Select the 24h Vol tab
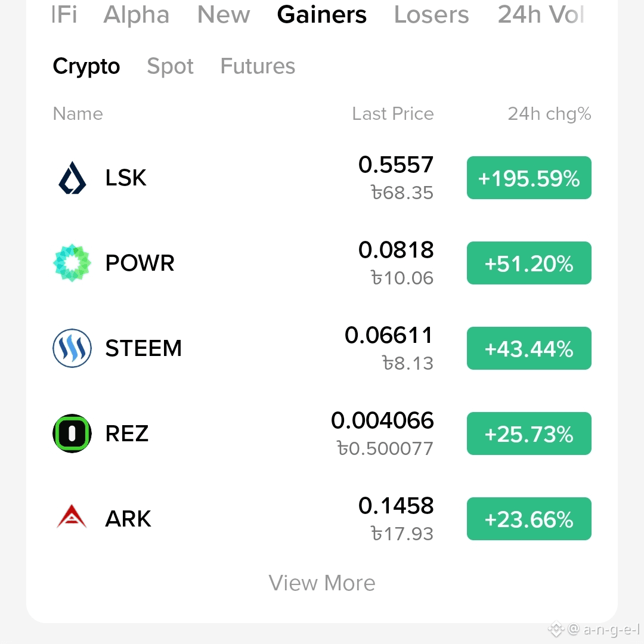This screenshot has width=644, height=644. point(540,15)
